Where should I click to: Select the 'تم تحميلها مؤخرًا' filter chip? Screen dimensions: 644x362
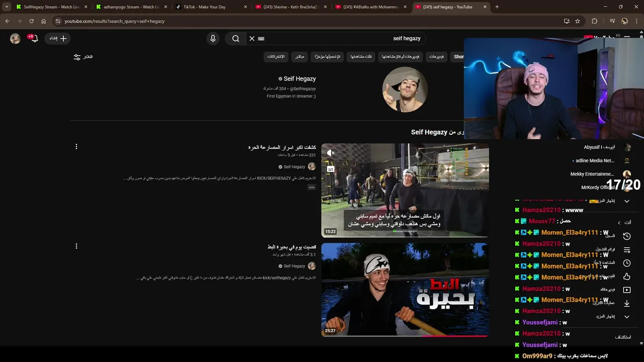[x=328, y=57]
